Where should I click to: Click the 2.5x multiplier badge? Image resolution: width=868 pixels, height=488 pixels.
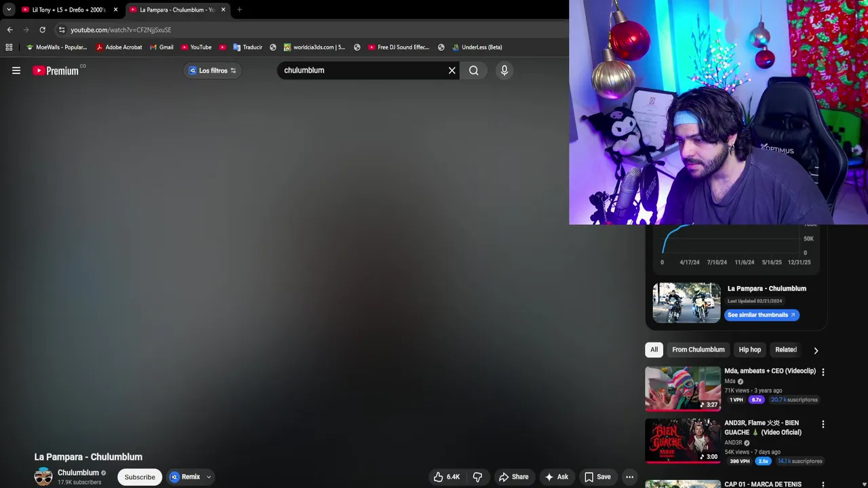click(x=764, y=461)
